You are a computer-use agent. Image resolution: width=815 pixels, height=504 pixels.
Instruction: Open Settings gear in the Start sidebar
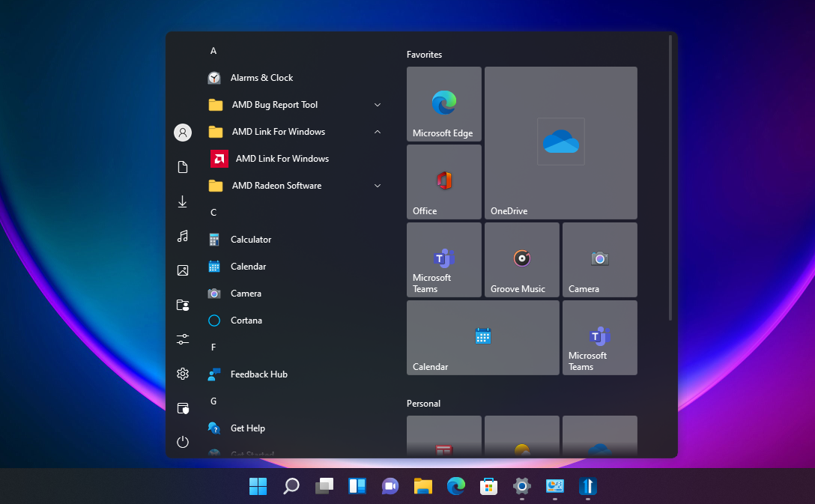[183, 374]
